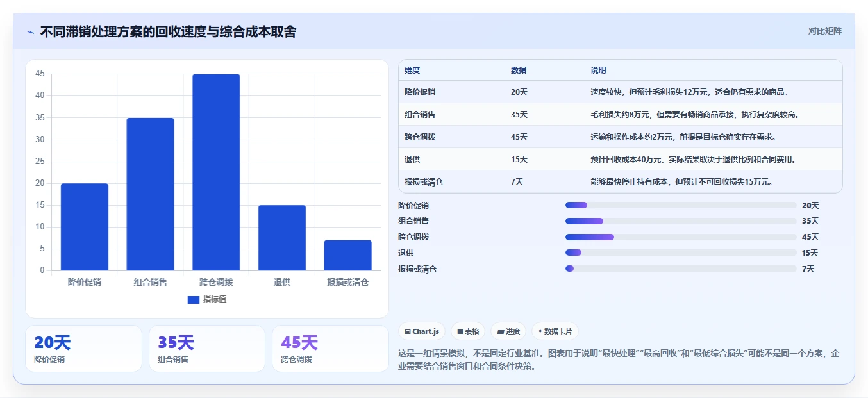
Task: Click the lightning icon beside the panel title
Action: coord(31,32)
